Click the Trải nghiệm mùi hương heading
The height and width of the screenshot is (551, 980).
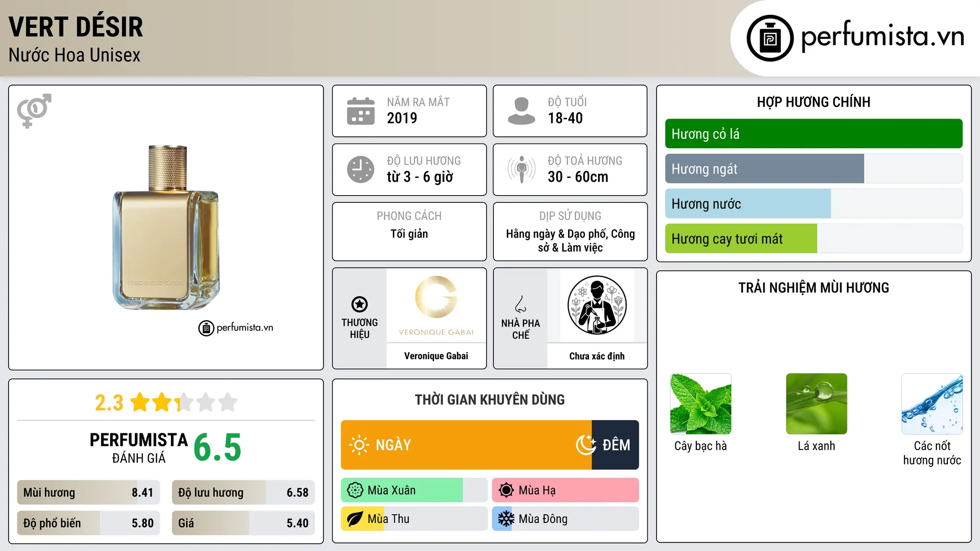[813, 287]
